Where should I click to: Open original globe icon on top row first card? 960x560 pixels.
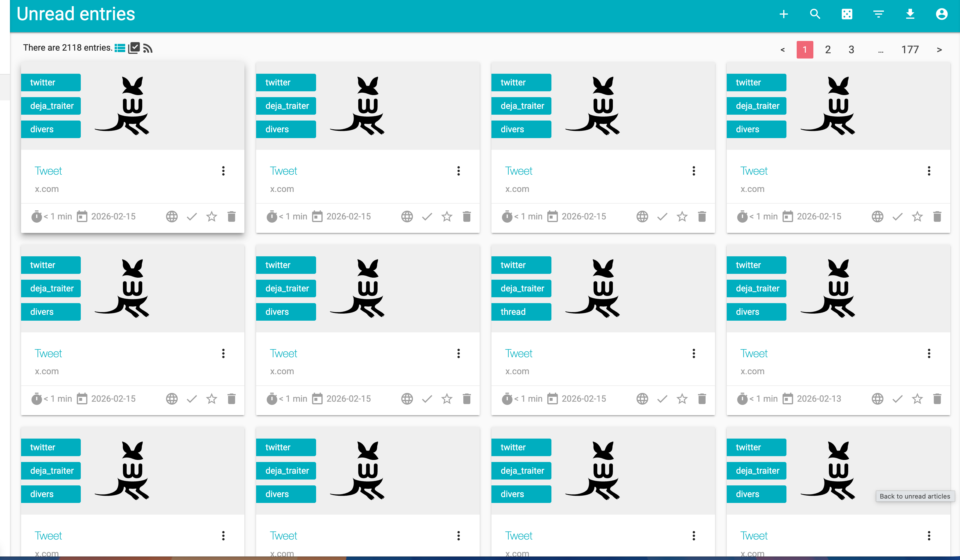[x=172, y=217]
